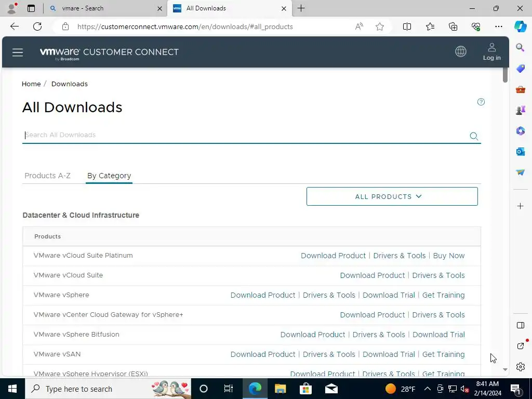Click the magnifier search icon in downloads search
Image resolution: width=532 pixels, height=399 pixels.
click(x=474, y=136)
